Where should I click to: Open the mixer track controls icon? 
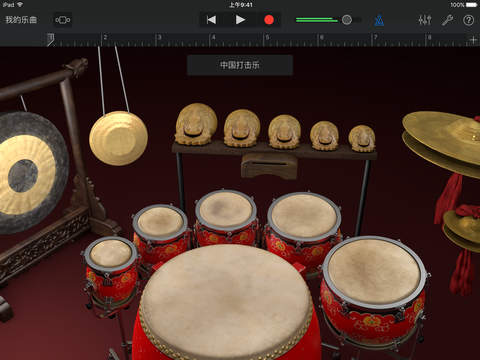(x=425, y=20)
